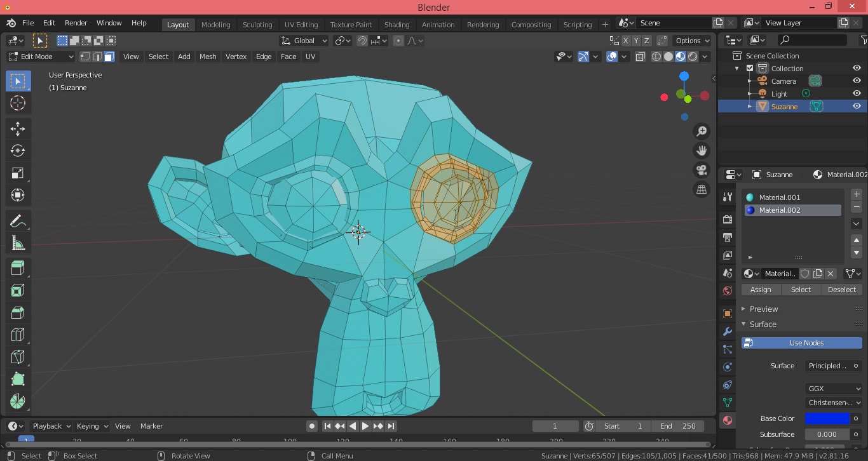Screen dimensions: 868x461
Task: Switch to edge select mode
Action: tap(97, 57)
